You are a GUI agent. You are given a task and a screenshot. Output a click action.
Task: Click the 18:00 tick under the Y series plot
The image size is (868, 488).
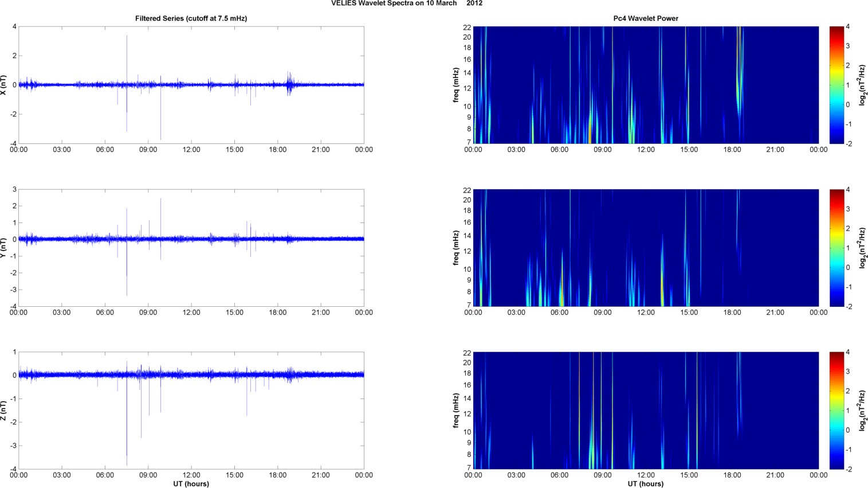tap(278, 313)
